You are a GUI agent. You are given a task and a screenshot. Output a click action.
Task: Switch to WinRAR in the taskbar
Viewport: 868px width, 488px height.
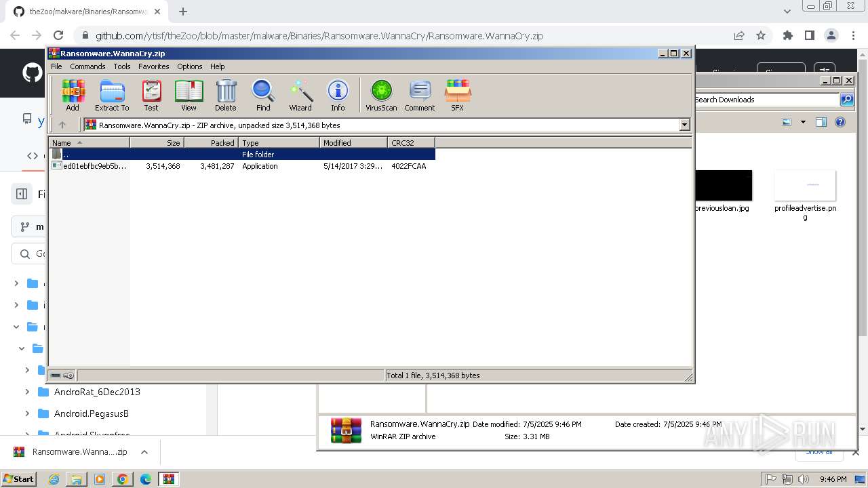pos(168,479)
